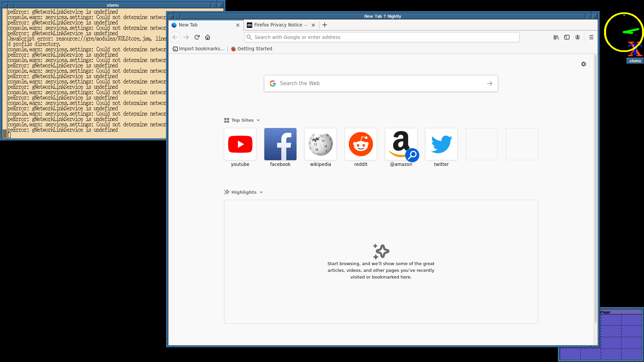Screen dimensions: 644x362
Task: Toggle sidebar view icon in toolbar
Action: (x=567, y=37)
